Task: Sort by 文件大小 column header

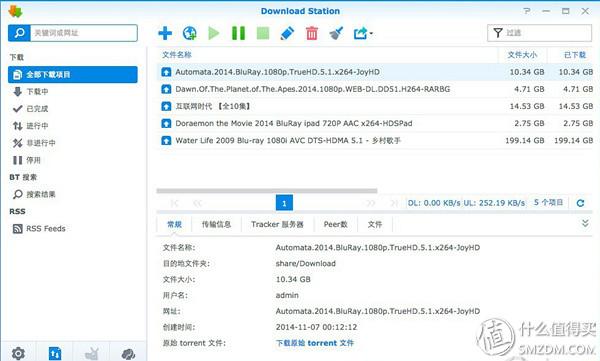Action: point(522,55)
